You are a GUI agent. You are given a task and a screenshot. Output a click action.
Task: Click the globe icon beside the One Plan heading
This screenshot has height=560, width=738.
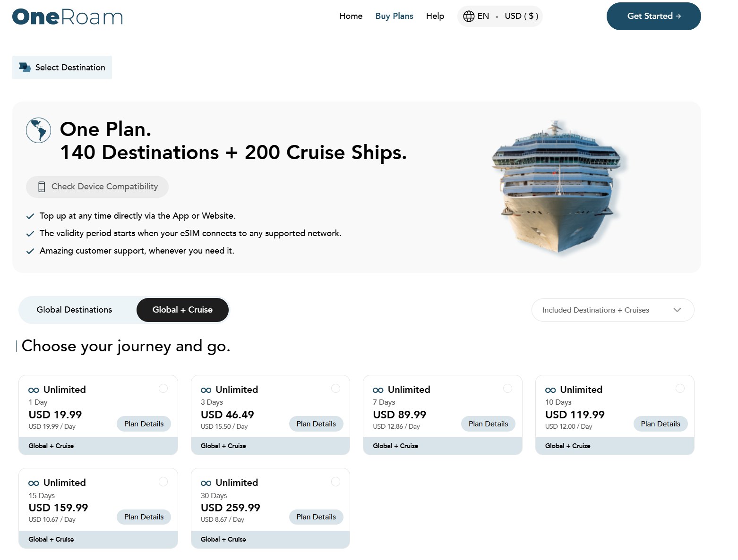tap(38, 130)
